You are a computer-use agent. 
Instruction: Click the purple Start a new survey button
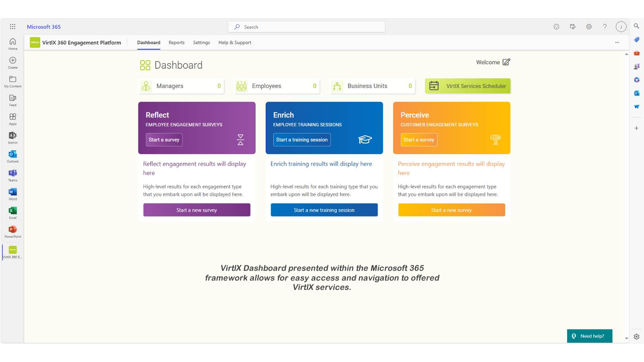(x=197, y=210)
